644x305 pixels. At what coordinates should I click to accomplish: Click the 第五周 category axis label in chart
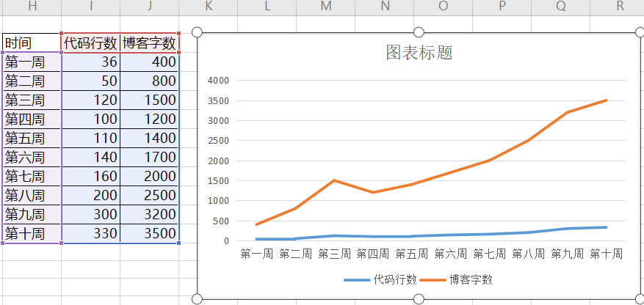coord(412,254)
